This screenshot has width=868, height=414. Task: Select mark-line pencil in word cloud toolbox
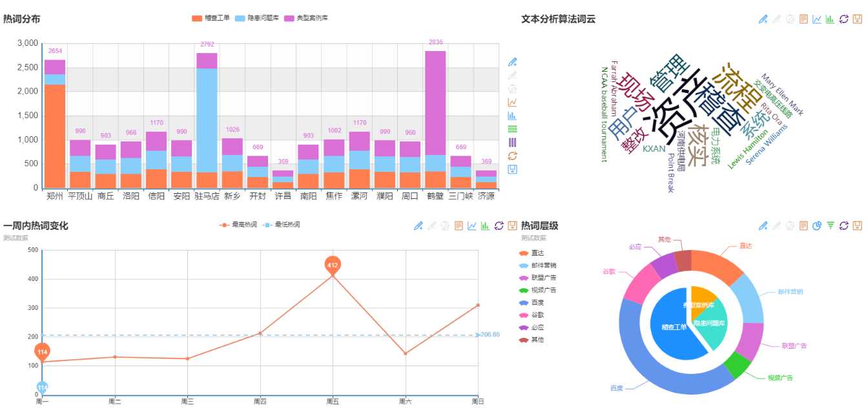(763, 19)
